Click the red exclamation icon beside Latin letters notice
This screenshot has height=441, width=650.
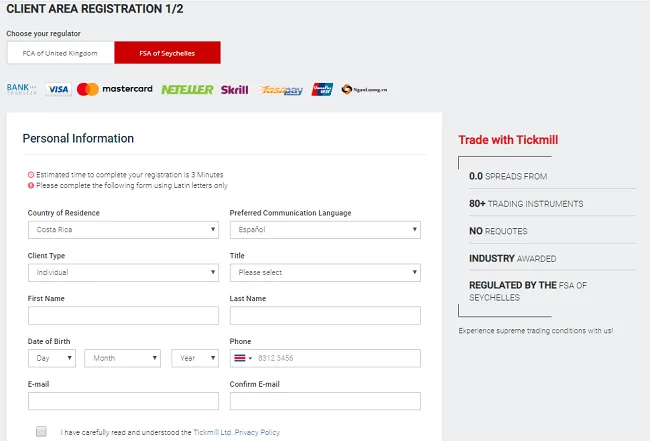(x=31, y=185)
